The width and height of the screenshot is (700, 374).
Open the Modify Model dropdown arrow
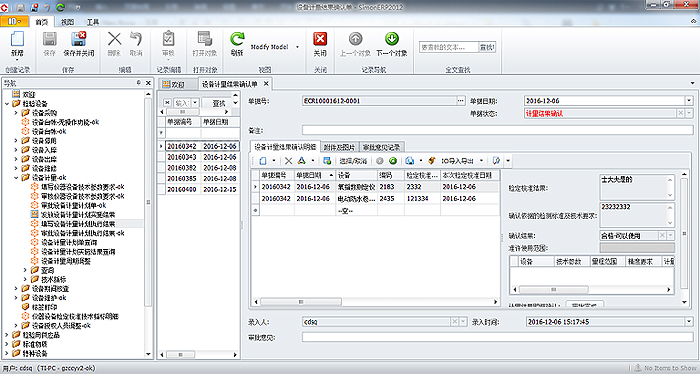tap(297, 47)
